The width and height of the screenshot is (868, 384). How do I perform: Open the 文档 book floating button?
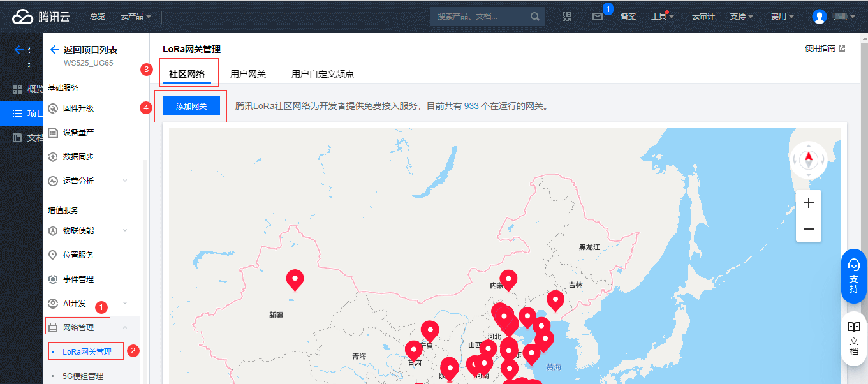click(854, 338)
